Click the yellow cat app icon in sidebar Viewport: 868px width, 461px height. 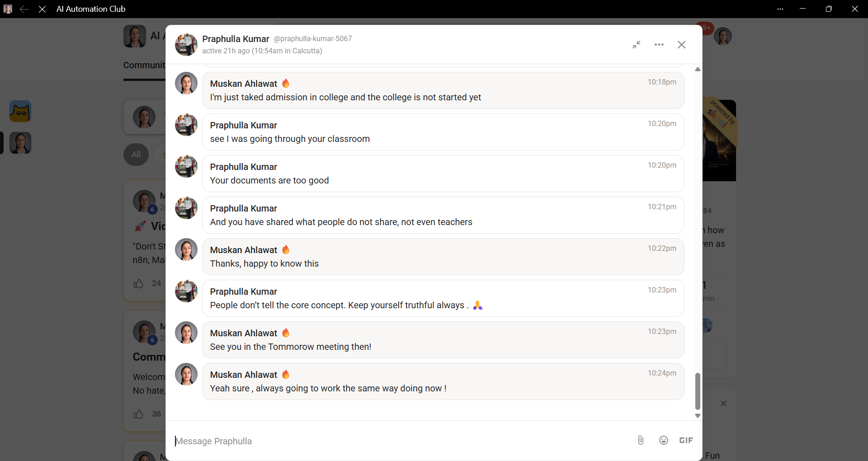[x=20, y=111]
